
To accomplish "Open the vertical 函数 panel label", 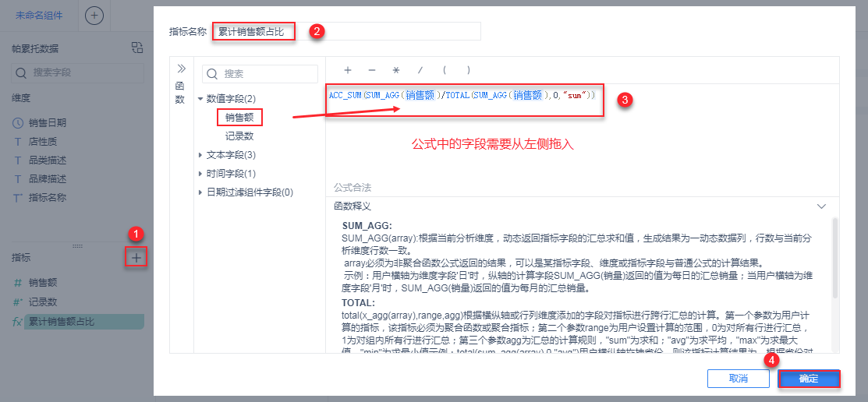I will [x=180, y=93].
